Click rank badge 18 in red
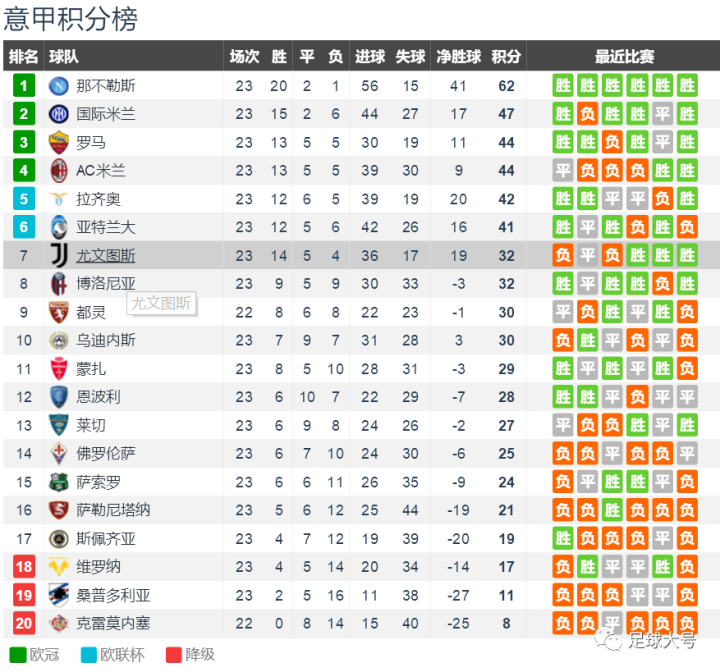 24,567
